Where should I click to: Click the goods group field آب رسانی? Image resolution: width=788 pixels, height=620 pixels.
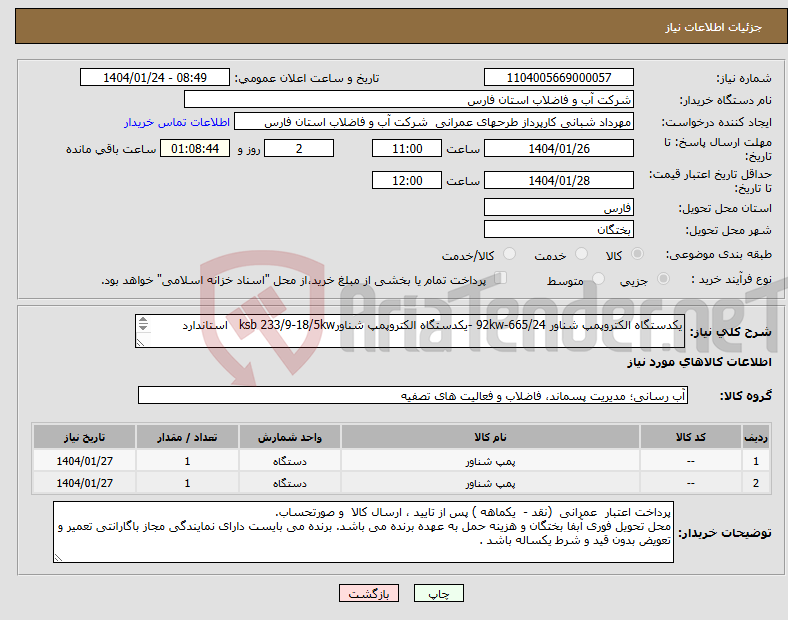coord(413,395)
